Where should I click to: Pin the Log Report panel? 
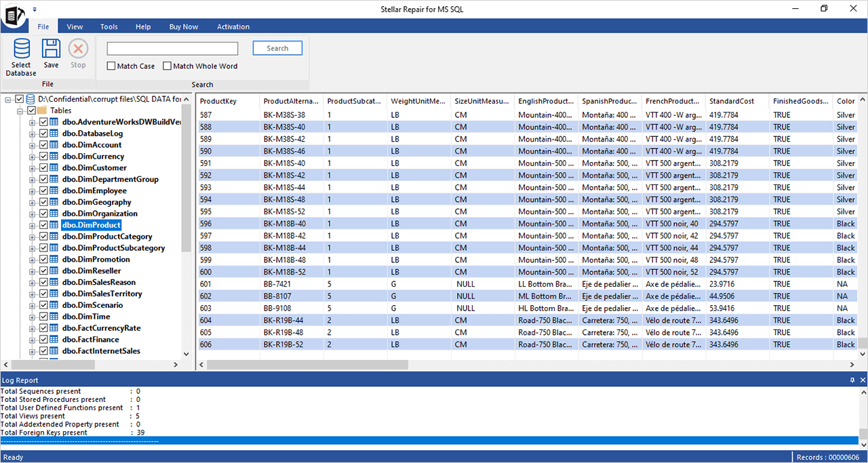click(x=852, y=380)
